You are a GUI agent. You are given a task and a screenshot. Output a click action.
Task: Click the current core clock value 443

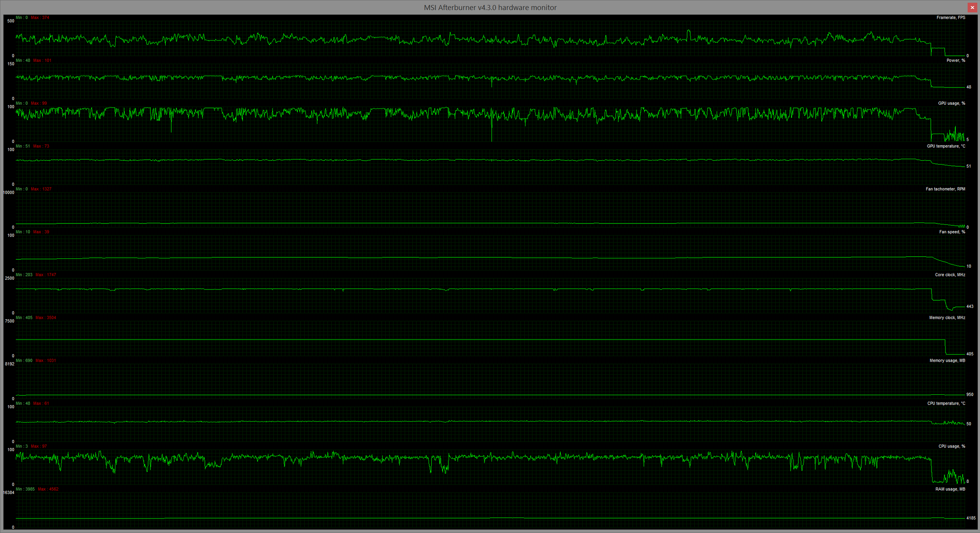click(x=970, y=306)
